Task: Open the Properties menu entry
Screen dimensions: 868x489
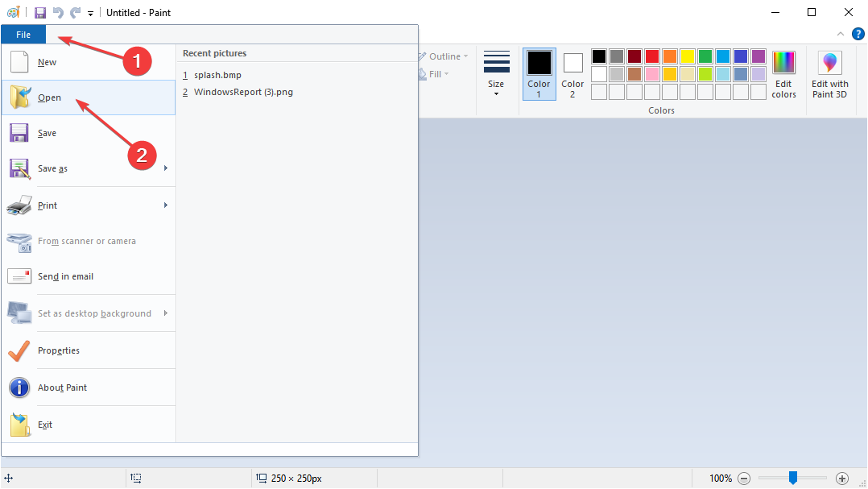Action: click(89, 350)
